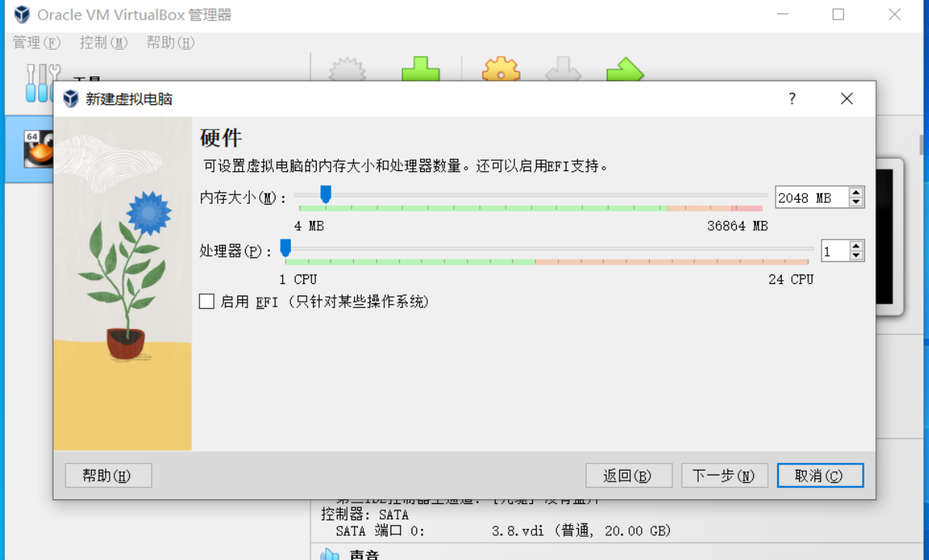929x560 pixels.
Task: Click the VirtualBox logo in the manager title bar
Action: tap(22, 14)
